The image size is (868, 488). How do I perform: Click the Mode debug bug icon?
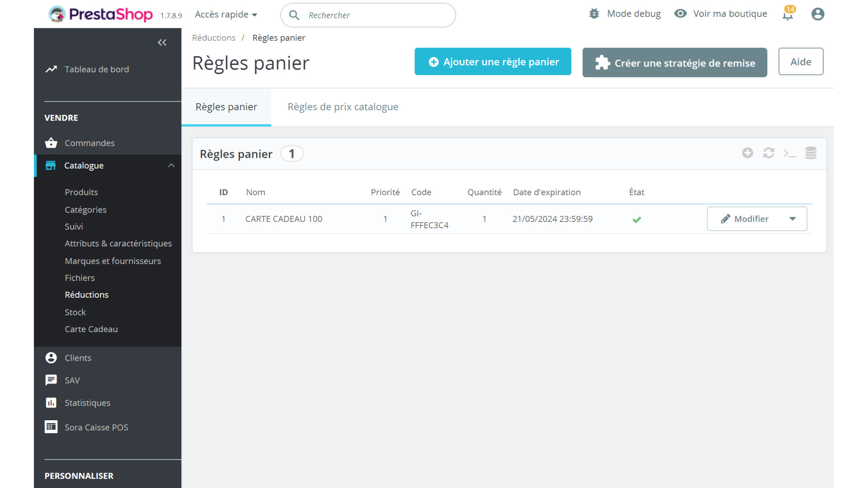tap(594, 14)
